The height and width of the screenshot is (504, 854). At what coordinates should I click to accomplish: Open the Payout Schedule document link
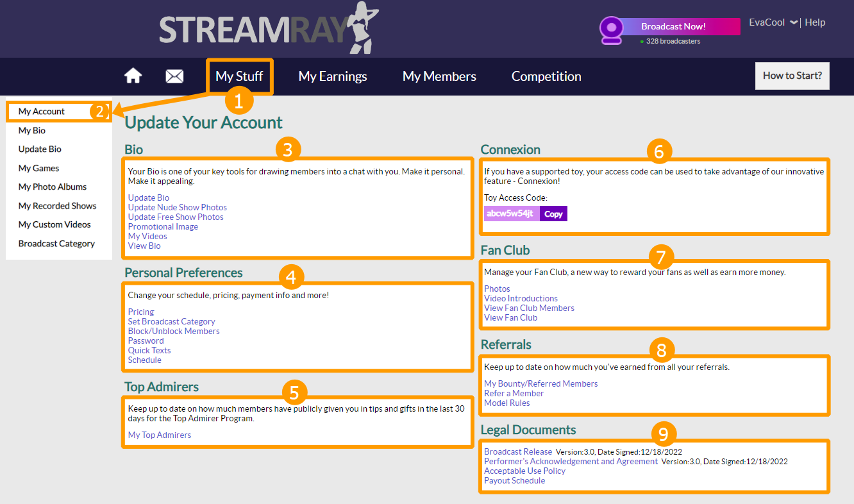pyautogui.click(x=514, y=480)
